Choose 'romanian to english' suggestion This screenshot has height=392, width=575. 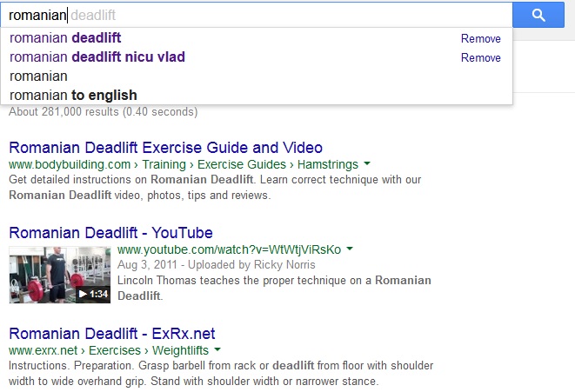(73, 95)
